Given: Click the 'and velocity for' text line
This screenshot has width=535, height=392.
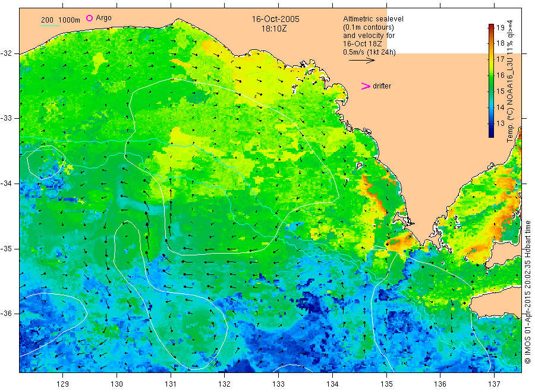Looking at the screenshot, I should point(369,36).
